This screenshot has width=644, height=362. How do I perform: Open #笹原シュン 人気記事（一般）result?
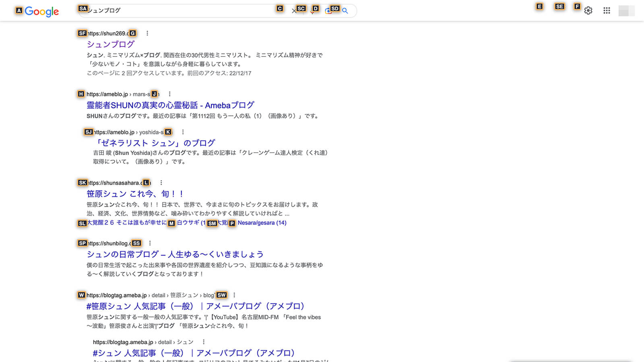pyautogui.click(x=195, y=306)
